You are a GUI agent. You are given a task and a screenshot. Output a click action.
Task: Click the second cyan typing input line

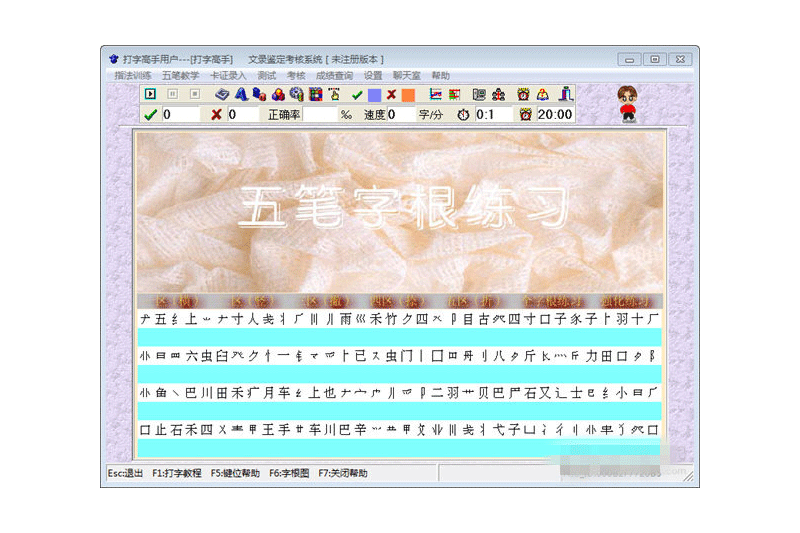(x=399, y=374)
